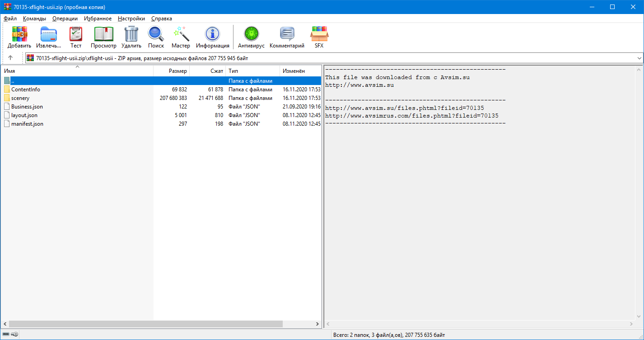This screenshot has width=644, height=340.
Task: Click the Добавить (Add) archive icon
Action: [19, 37]
